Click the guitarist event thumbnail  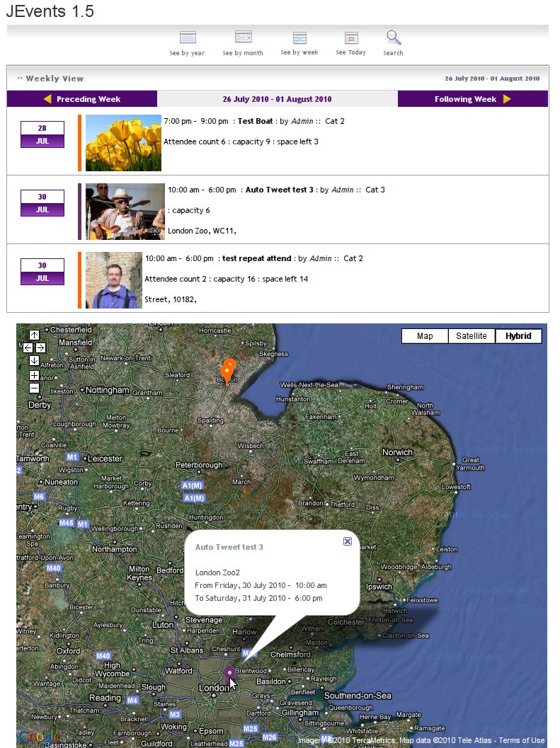coord(125,212)
